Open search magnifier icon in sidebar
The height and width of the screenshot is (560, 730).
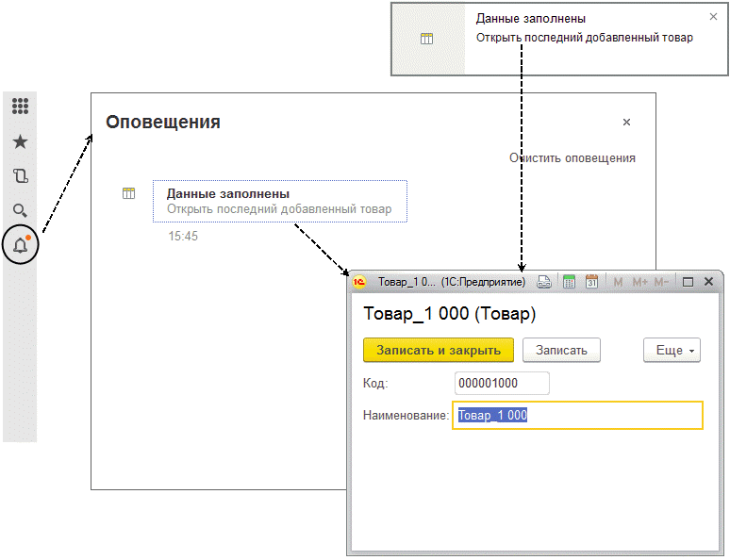[x=20, y=210]
